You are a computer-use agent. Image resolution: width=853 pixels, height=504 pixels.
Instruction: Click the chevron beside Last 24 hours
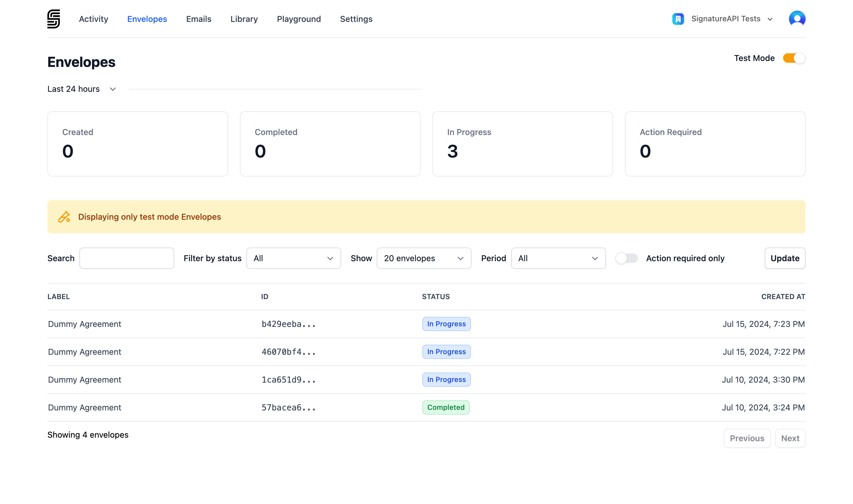[113, 89]
